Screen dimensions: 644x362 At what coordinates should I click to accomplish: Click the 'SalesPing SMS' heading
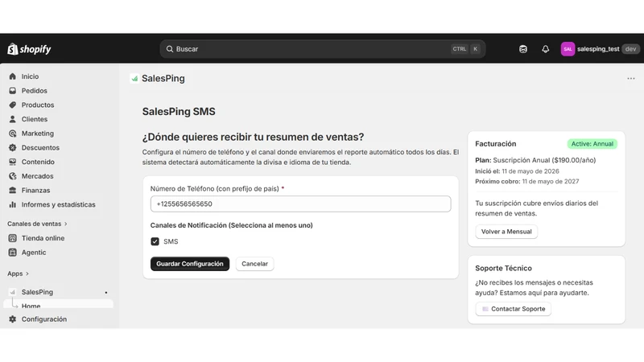point(179,112)
